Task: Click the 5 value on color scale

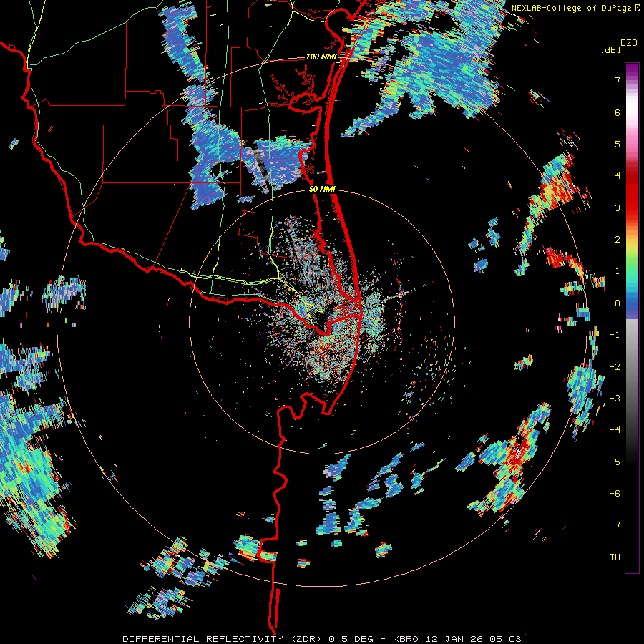Action: (x=618, y=144)
